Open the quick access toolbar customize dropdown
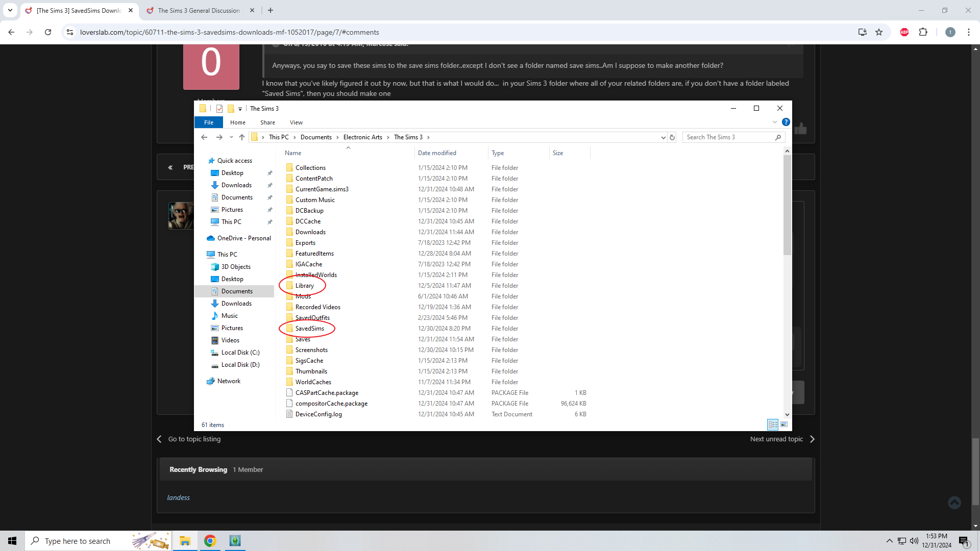The width and height of the screenshot is (980, 551). [240, 109]
